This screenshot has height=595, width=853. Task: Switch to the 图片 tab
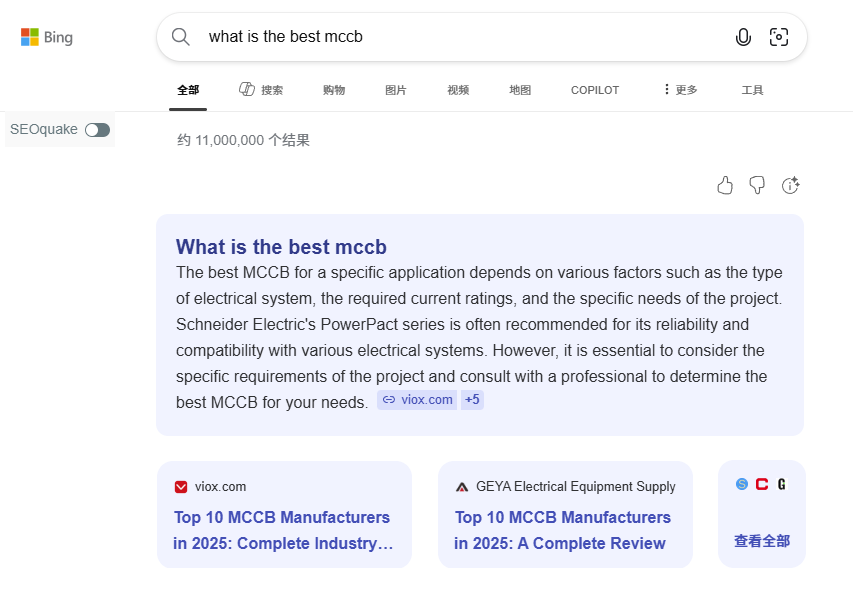point(396,90)
